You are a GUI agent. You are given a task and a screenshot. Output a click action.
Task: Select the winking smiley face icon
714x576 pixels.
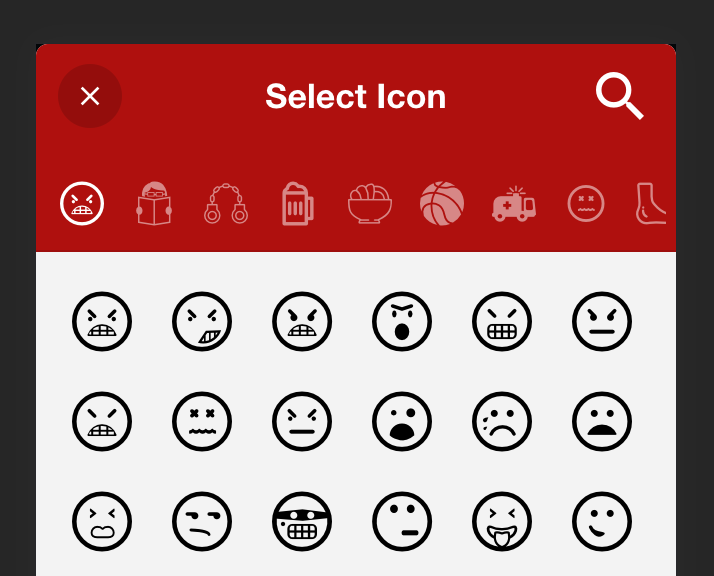coord(602,521)
